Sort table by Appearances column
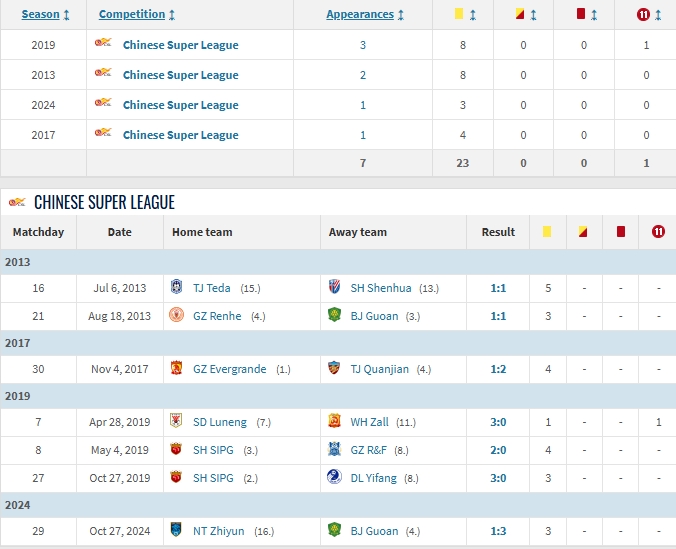676x549 pixels. [365, 15]
